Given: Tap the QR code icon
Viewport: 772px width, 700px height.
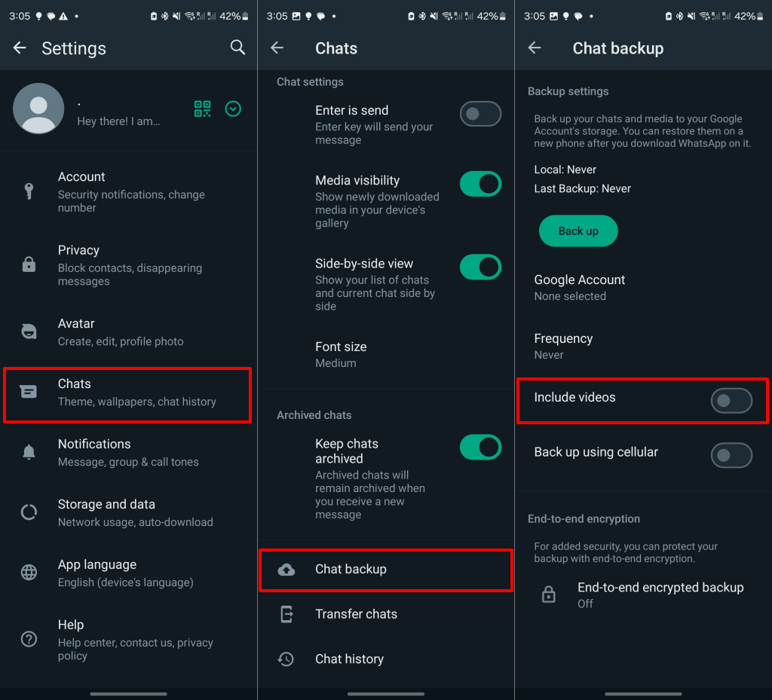Looking at the screenshot, I should click(202, 109).
